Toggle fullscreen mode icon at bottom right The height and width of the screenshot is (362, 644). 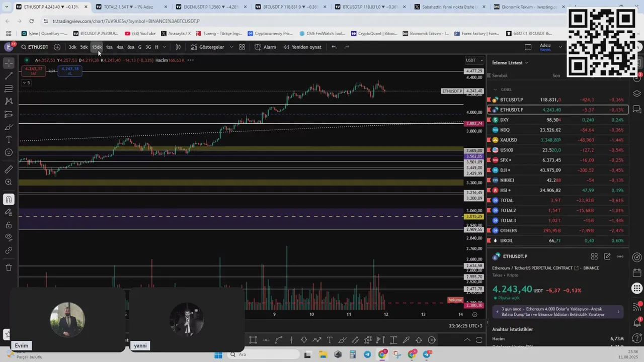(479, 340)
